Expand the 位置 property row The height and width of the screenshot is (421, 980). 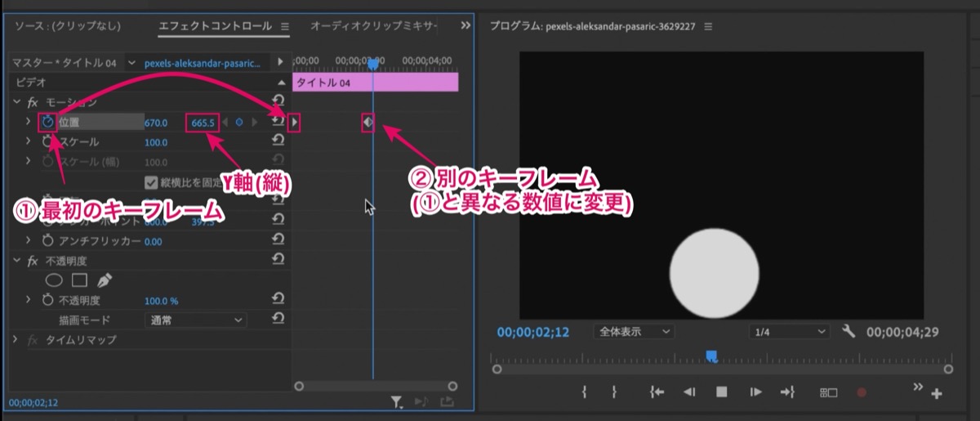(29, 123)
